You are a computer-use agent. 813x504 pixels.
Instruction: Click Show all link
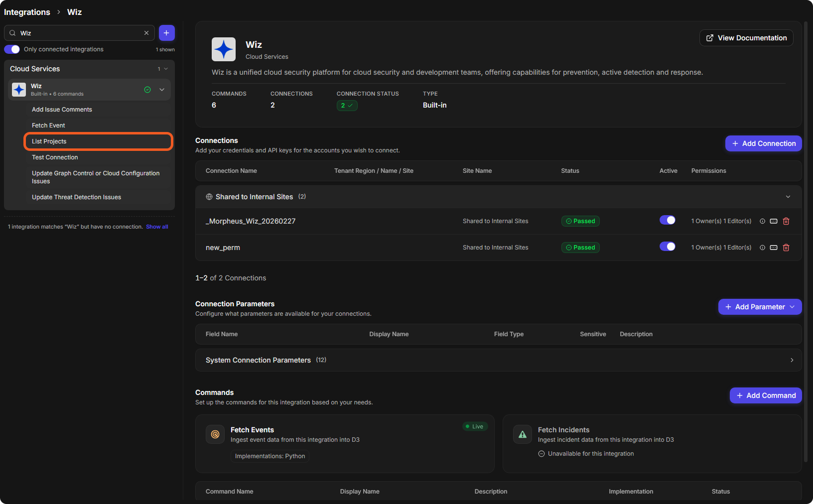(x=157, y=227)
